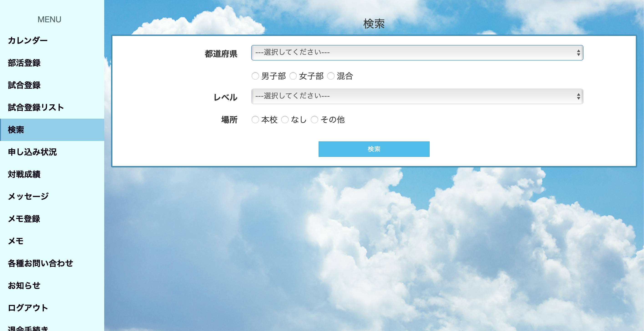Select the 男子部 radio button
The width and height of the screenshot is (644, 331).
(x=255, y=76)
